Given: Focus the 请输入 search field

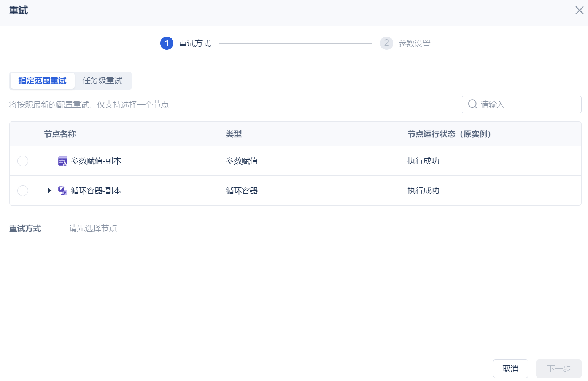Looking at the screenshot, I should pos(521,104).
